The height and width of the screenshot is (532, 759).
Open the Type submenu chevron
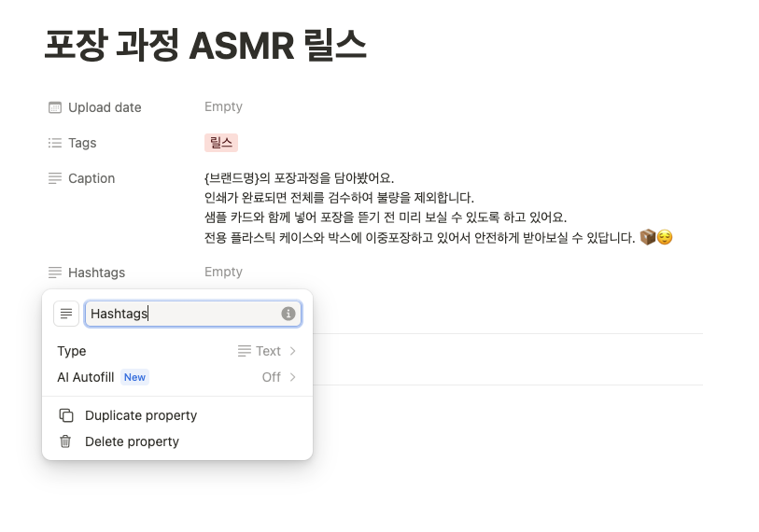[292, 351]
